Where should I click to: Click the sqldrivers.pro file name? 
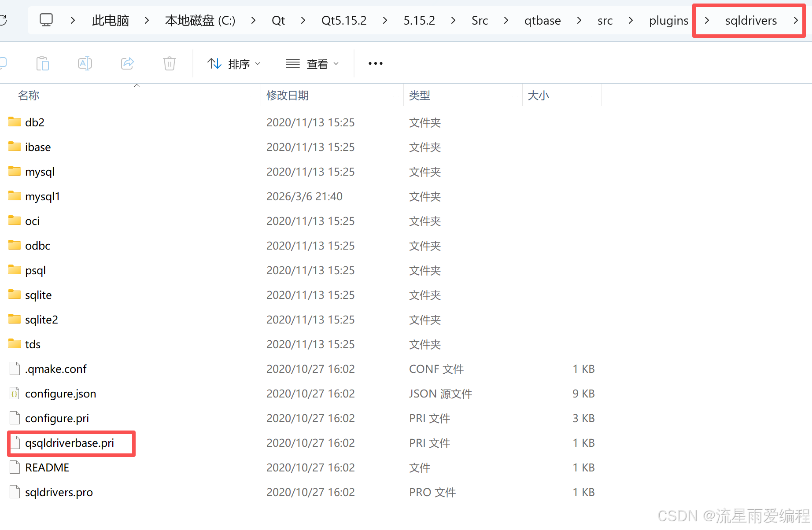click(59, 492)
